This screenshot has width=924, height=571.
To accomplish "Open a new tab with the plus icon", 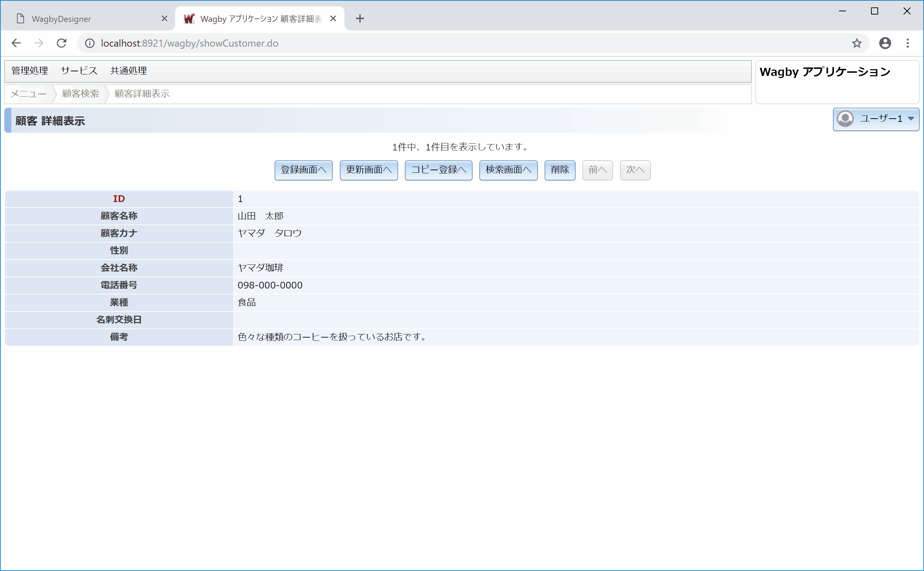I will tap(360, 18).
